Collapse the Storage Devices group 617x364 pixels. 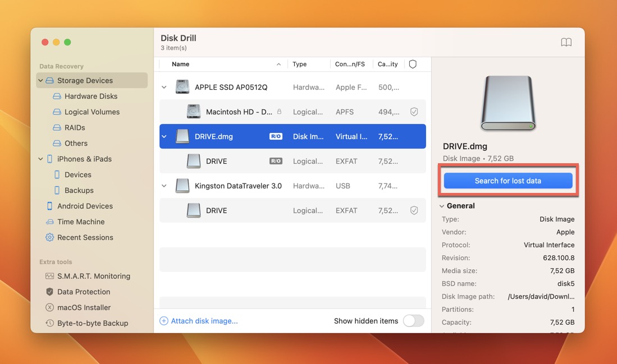tap(40, 81)
